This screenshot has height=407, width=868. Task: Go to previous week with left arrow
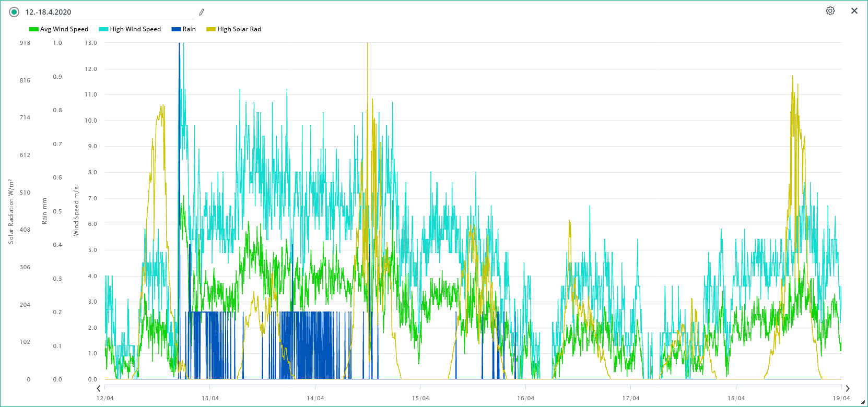point(99,388)
